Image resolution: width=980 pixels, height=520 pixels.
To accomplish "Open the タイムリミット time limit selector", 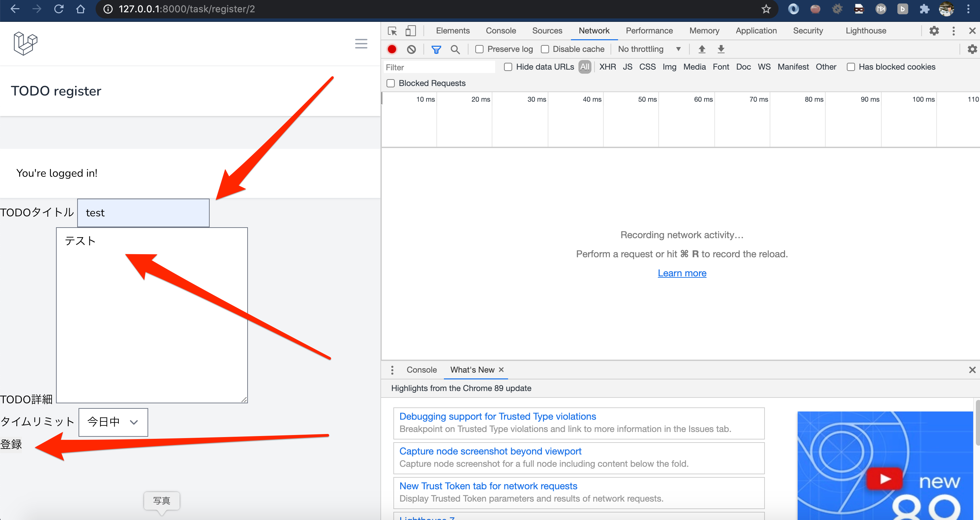I will point(113,422).
